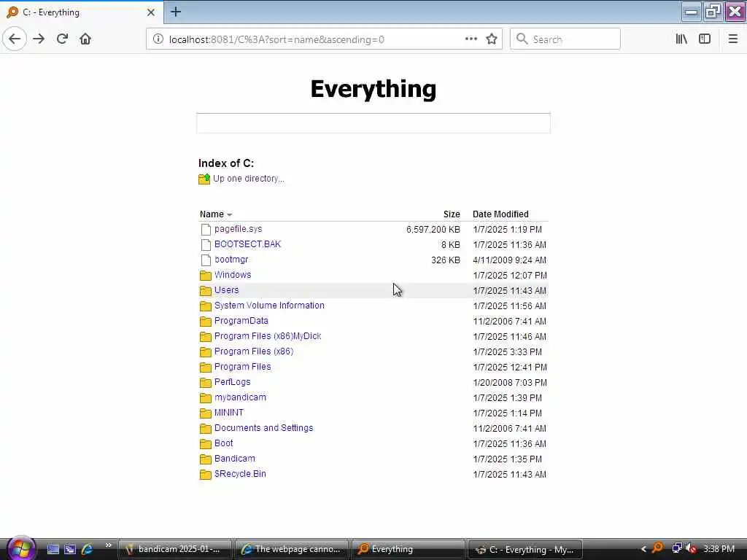The height and width of the screenshot is (560, 747).
Task: Open BOOTSECT.BAK file link
Action: point(248,244)
